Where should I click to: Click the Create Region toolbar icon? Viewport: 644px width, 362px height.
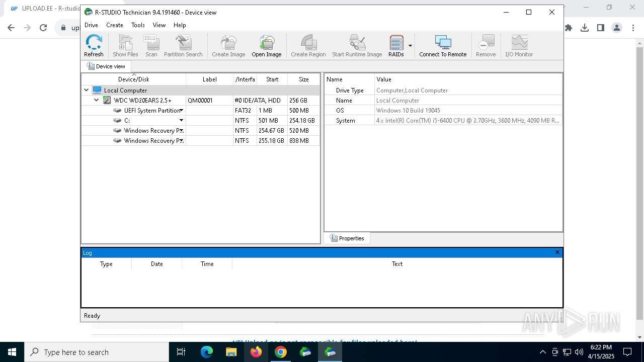[308, 46]
